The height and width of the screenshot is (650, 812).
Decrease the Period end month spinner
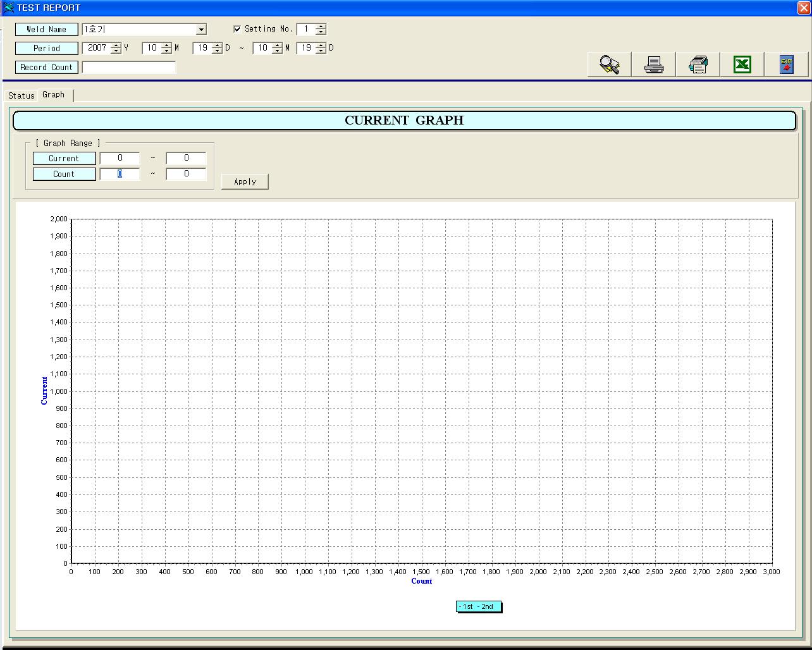(277, 51)
